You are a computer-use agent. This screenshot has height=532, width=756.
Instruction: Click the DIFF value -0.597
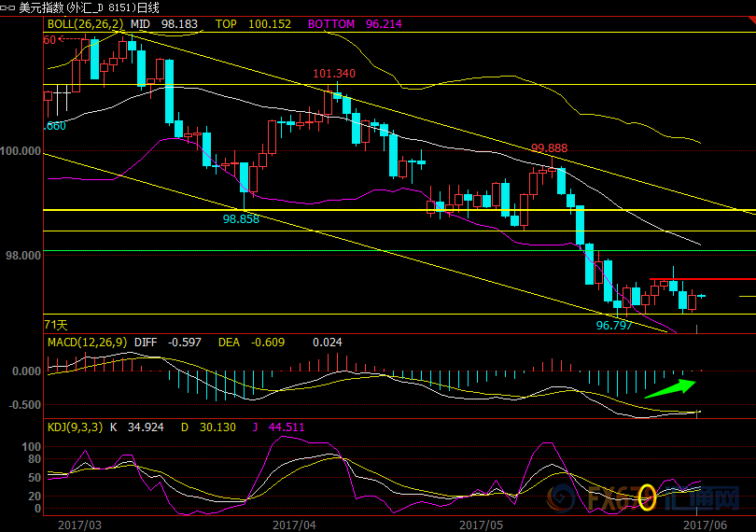tap(184, 343)
